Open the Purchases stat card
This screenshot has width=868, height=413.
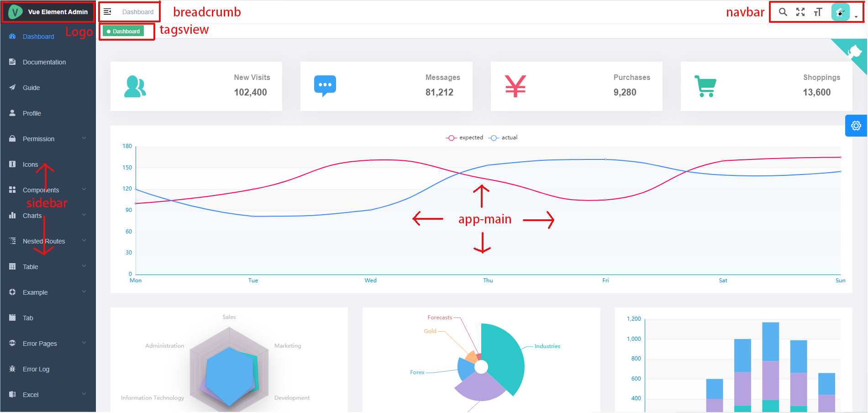576,86
